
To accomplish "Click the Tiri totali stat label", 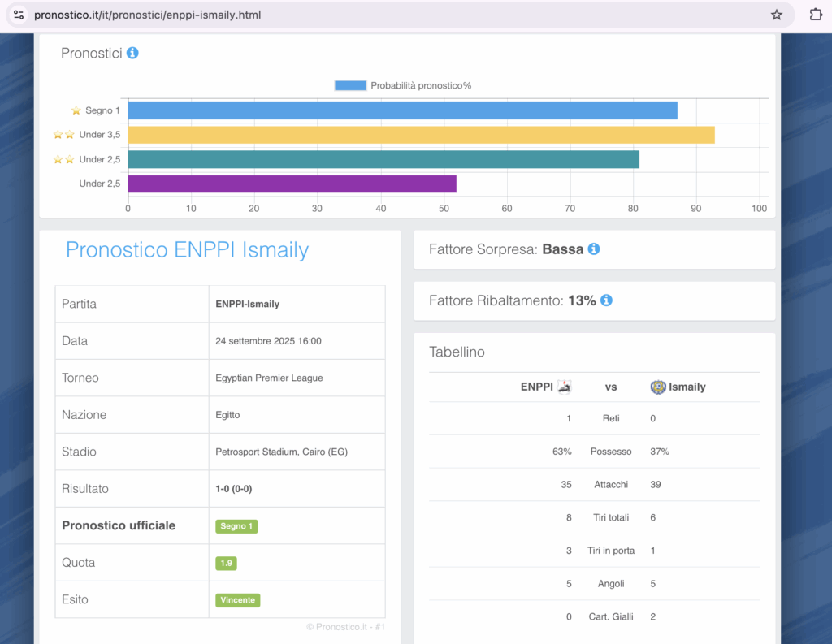I will pyautogui.click(x=611, y=518).
